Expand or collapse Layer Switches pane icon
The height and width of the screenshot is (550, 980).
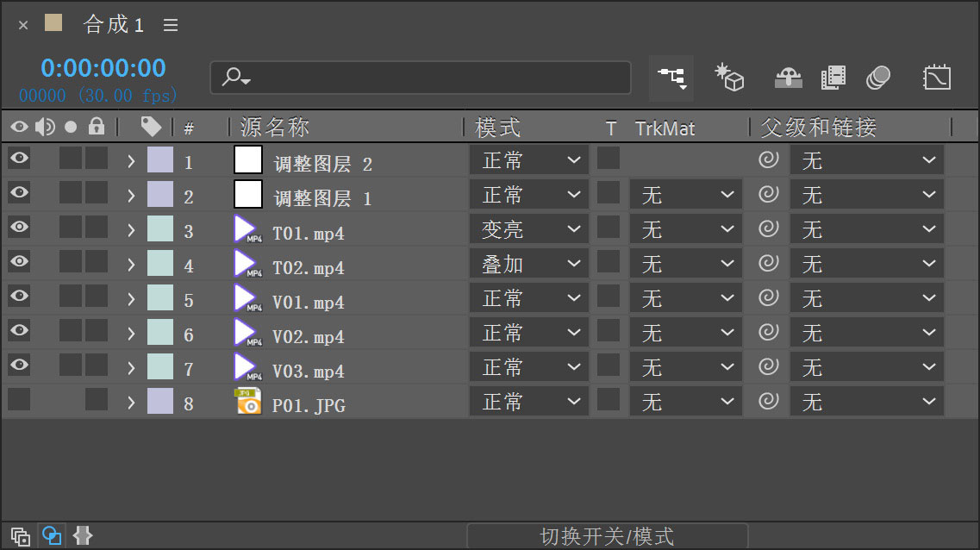(20, 536)
